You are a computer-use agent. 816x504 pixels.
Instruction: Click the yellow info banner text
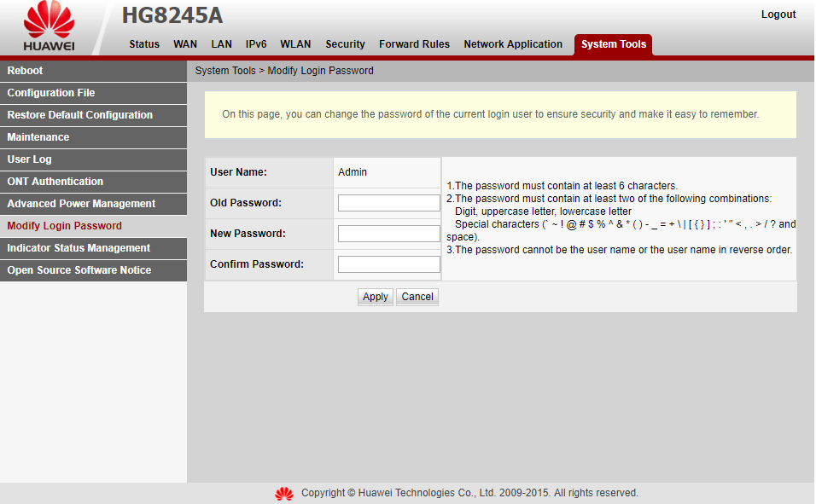[x=490, y=114]
